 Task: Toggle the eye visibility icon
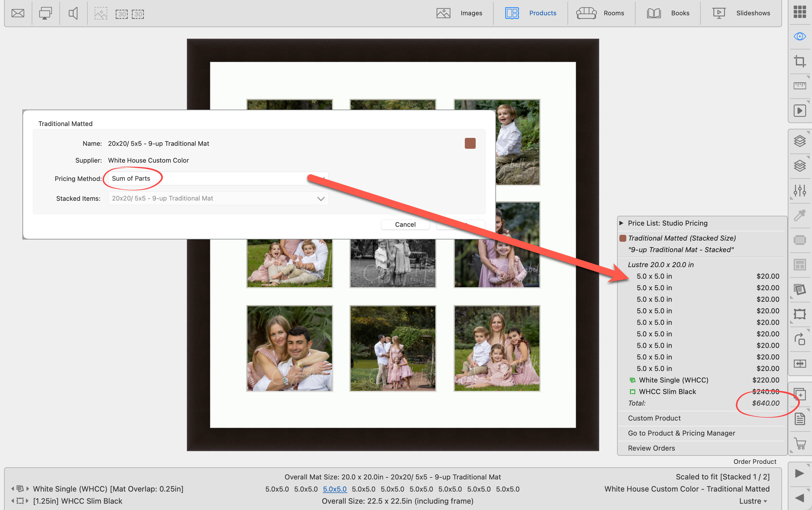pyautogui.click(x=800, y=36)
